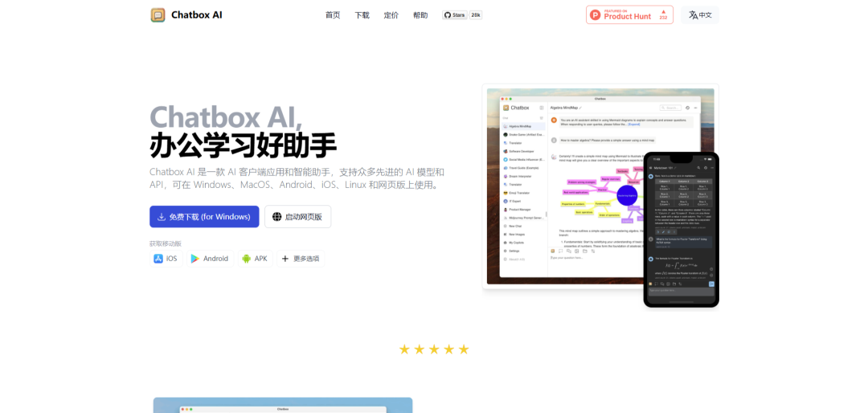The height and width of the screenshot is (413, 868).
Task: Launch the web version via 启动网页版
Action: pyautogui.click(x=297, y=217)
